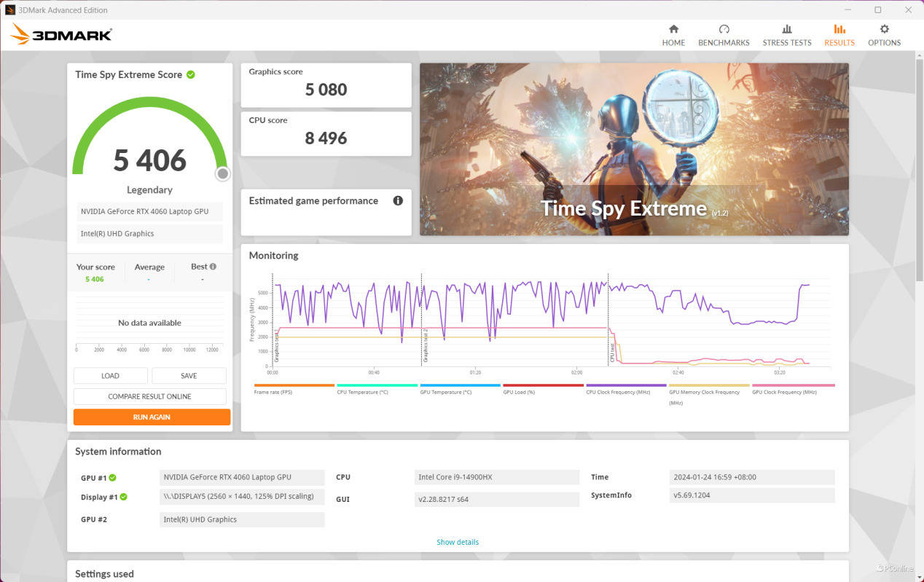The width and height of the screenshot is (924, 582).
Task: Click the Time Spy Extreme banner image
Action: tap(634, 149)
